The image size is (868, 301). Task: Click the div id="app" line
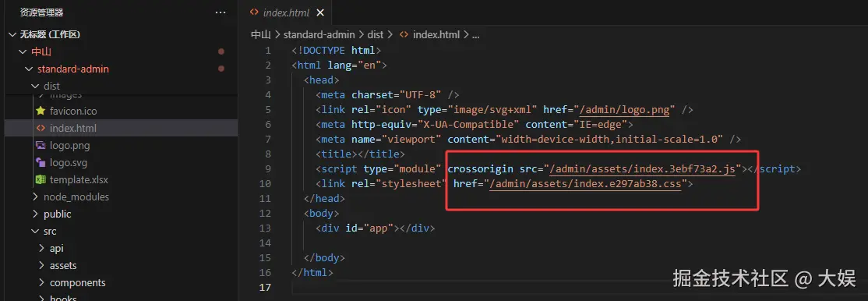[x=376, y=228]
